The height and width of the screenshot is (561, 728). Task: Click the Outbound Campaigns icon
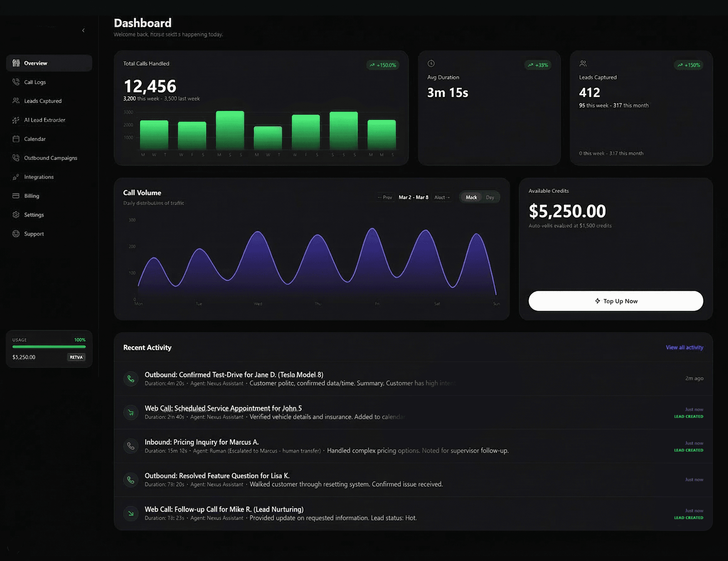pos(16,158)
